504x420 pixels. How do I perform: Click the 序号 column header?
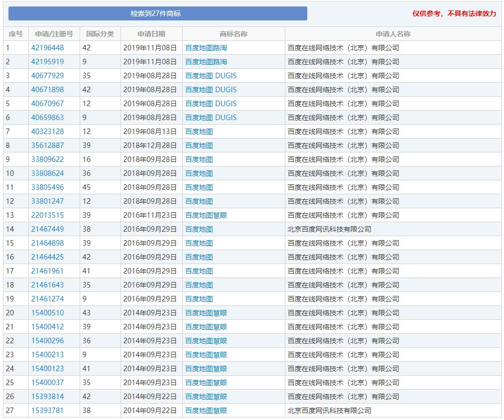tap(15, 34)
